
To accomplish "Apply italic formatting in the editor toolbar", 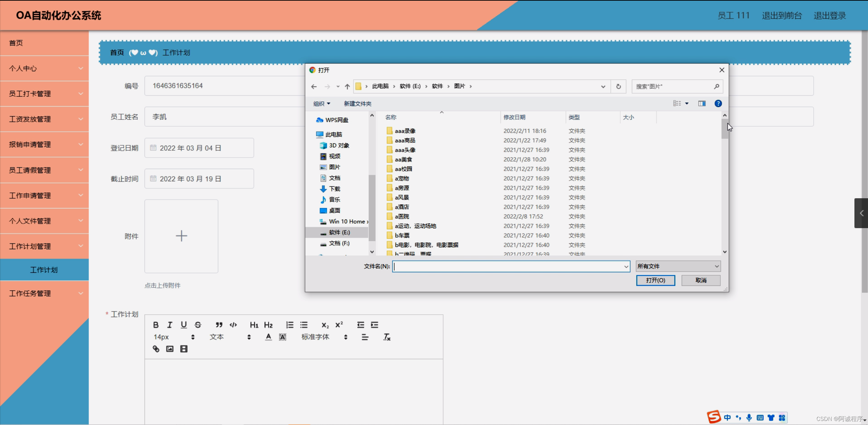I will pos(170,325).
